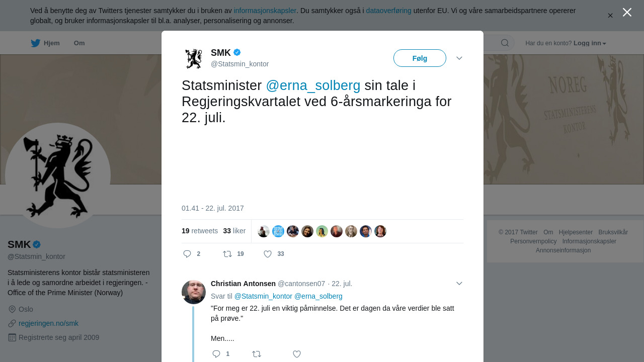Open the Om menu item

pos(79,43)
